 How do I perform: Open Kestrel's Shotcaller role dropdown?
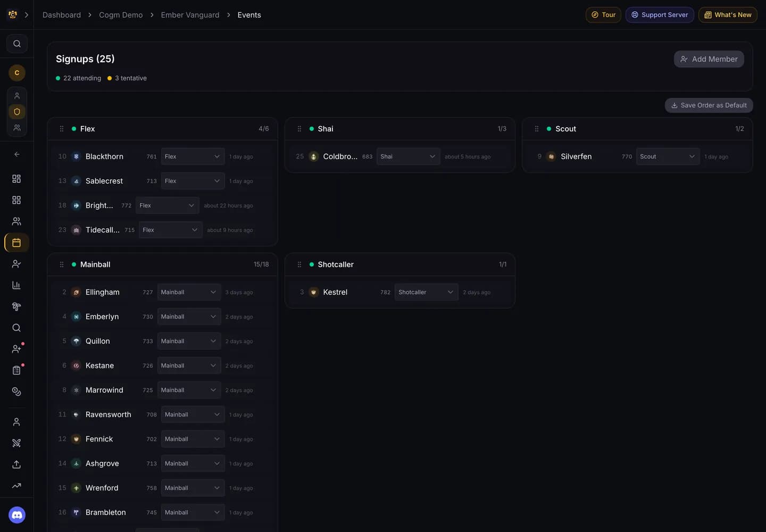tap(426, 292)
